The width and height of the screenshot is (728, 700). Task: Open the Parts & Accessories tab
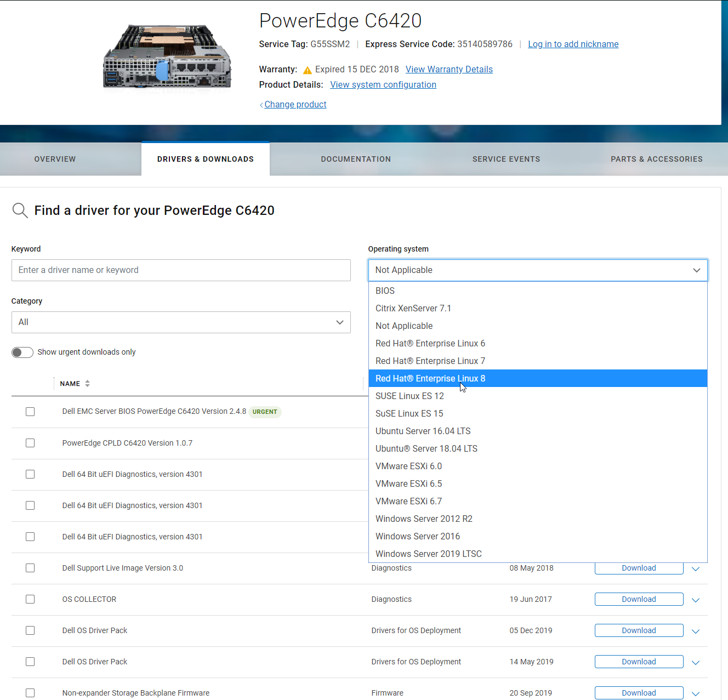point(657,159)
